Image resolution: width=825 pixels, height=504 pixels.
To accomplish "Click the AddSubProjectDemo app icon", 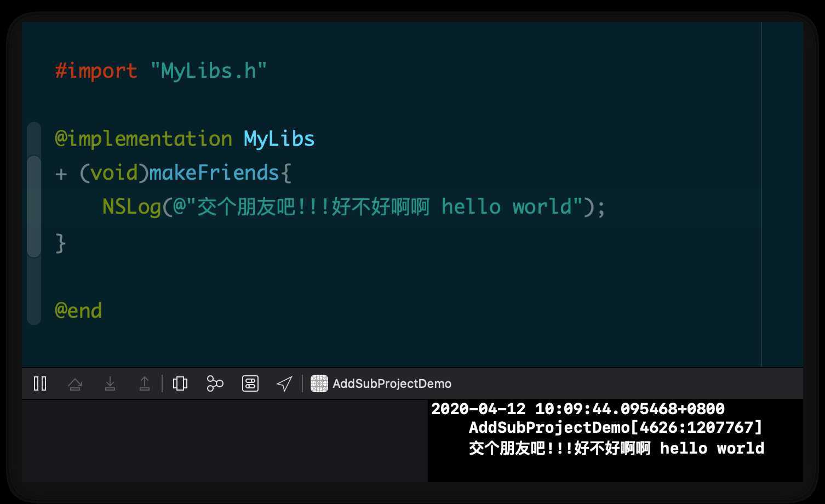I will (x=319, y=383).
